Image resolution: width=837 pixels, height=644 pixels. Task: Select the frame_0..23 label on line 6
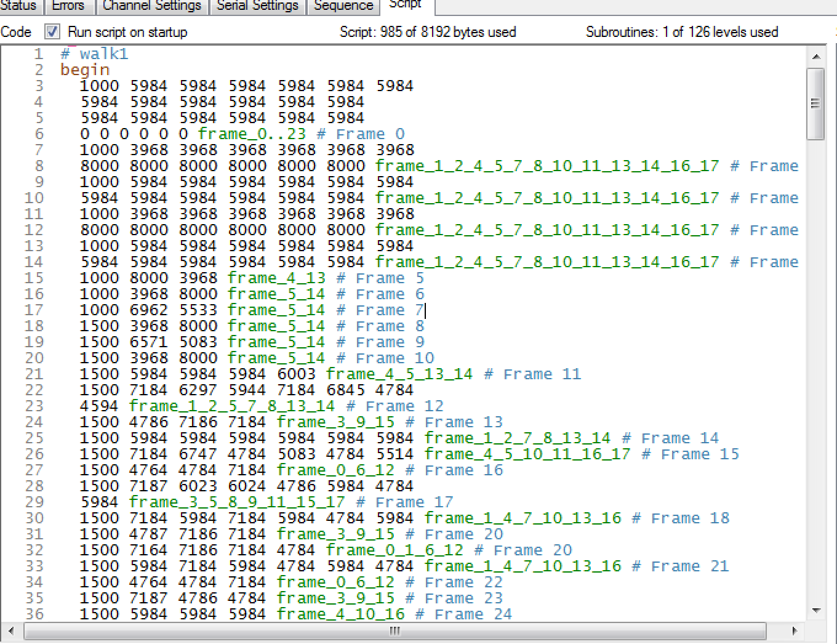[x=254, y=134]
